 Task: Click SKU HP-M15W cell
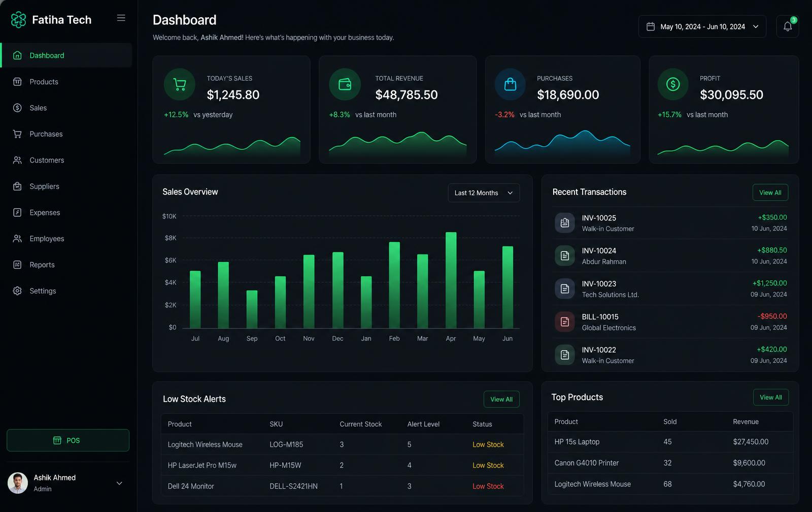tap(285, 465)
